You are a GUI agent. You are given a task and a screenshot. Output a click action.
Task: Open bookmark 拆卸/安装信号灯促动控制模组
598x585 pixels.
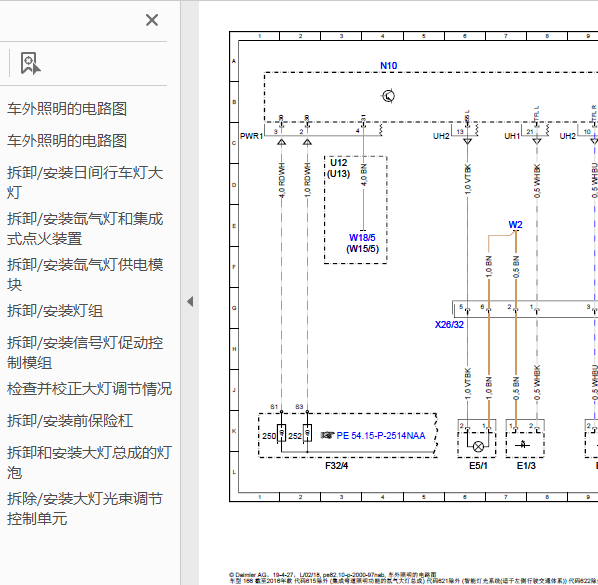[85, 352]
